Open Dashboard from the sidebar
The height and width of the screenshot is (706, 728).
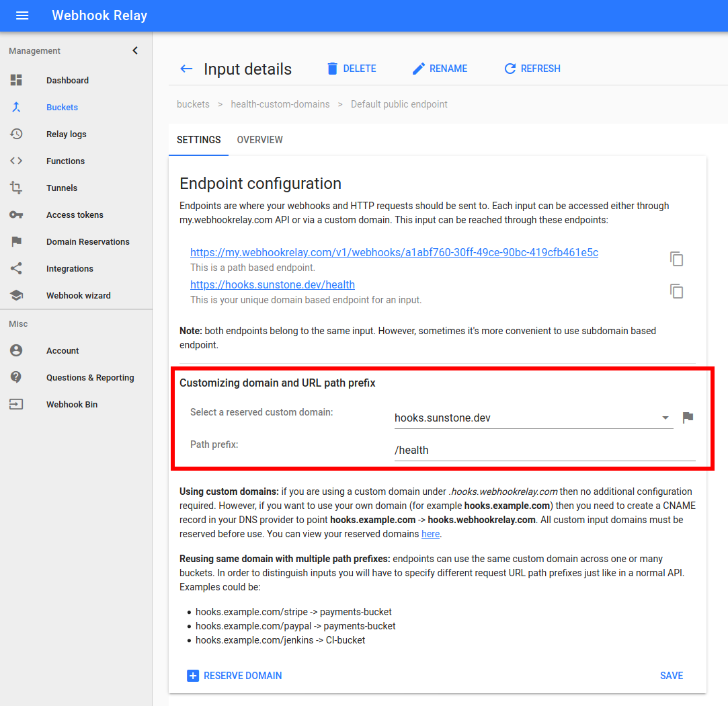pos(67,81)
